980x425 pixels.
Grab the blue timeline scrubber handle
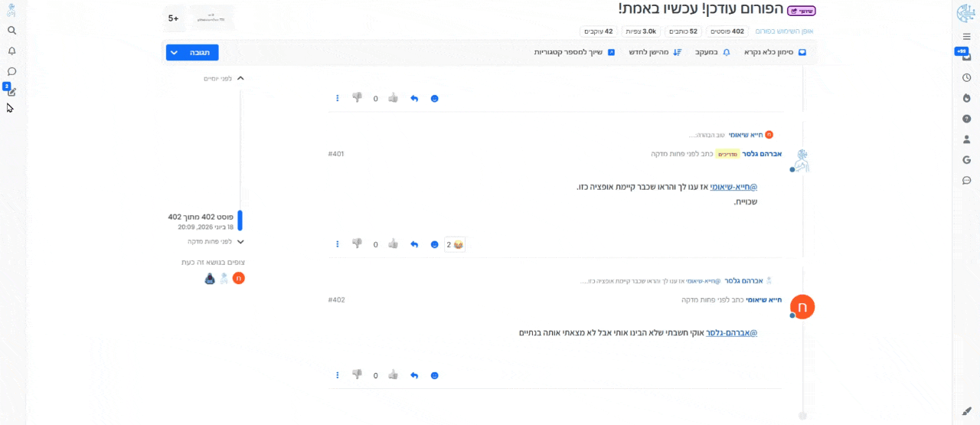point(240,221)
